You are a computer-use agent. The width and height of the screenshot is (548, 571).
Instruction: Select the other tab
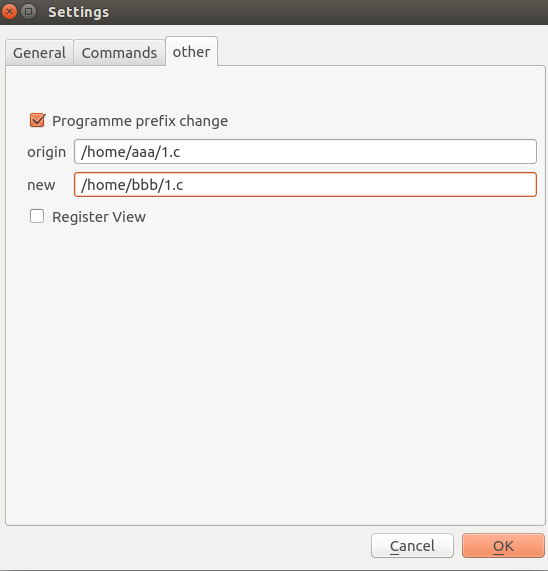(192, 52)
